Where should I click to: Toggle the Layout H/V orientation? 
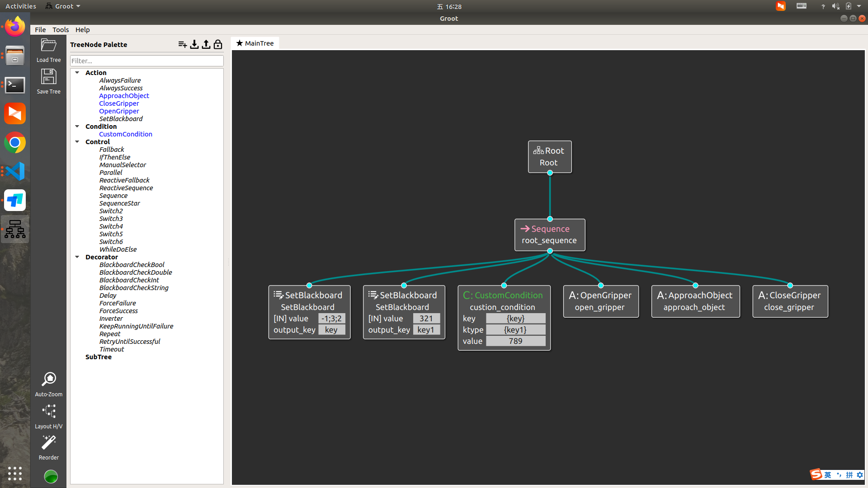point(48,412)
